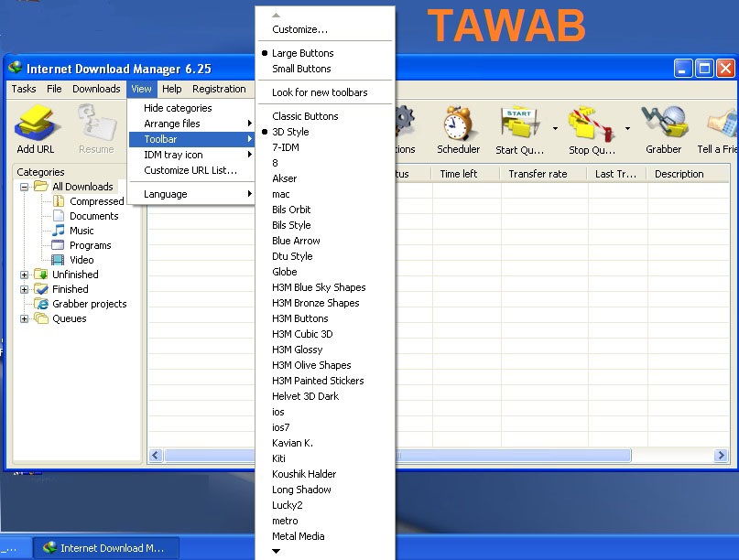Expand the Queues tree node
Screen dimensions: 739x560
pos(25,318)
